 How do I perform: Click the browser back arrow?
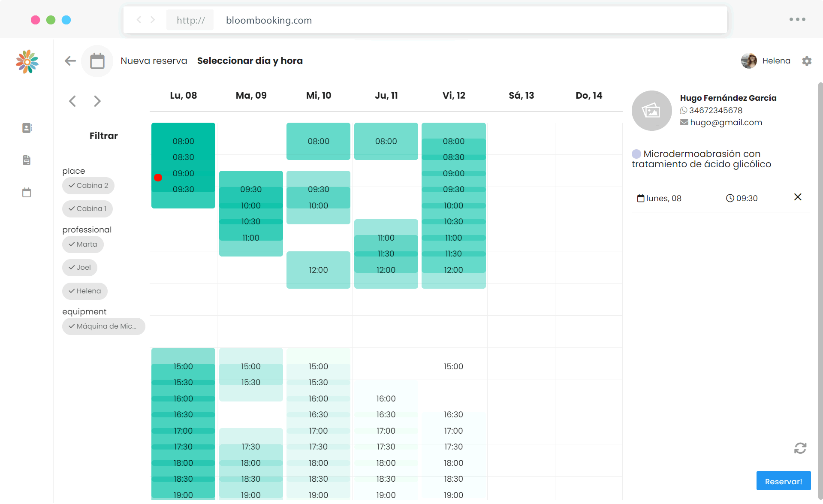pyautogui.click(x=139, y=20)
